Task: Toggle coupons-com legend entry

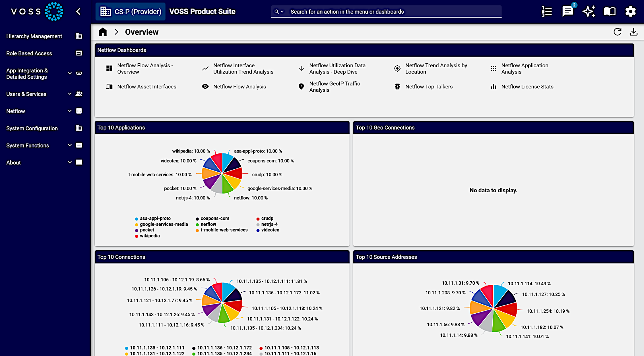Action: [212, 218]
